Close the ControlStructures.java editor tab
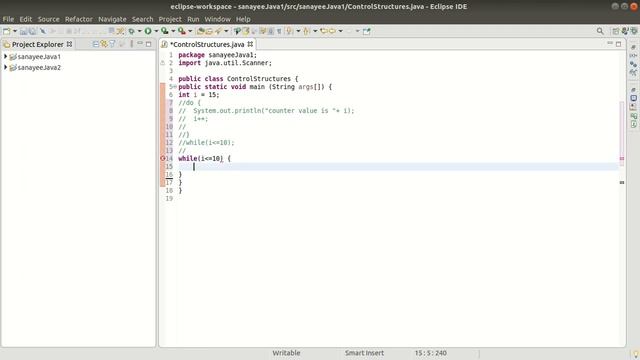 coord(250,44)
